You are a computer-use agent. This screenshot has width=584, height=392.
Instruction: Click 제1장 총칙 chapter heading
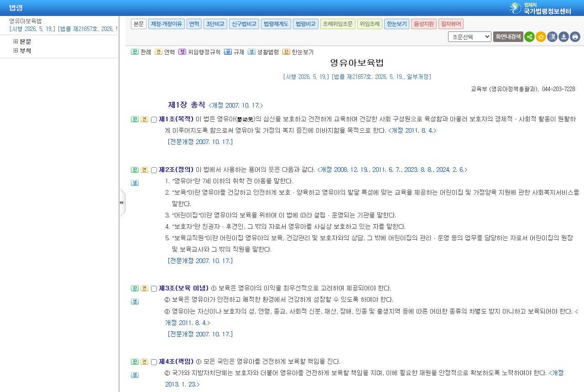[187, 105]
